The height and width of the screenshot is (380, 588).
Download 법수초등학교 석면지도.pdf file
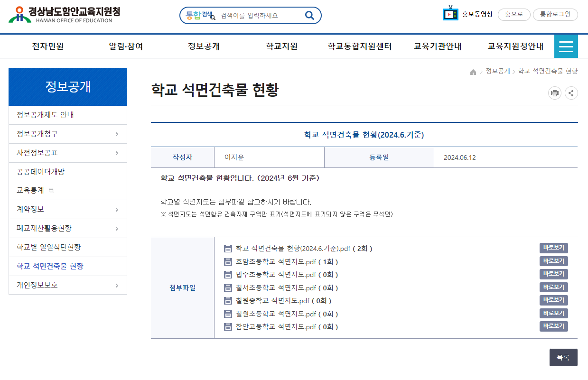click(276, 275)
